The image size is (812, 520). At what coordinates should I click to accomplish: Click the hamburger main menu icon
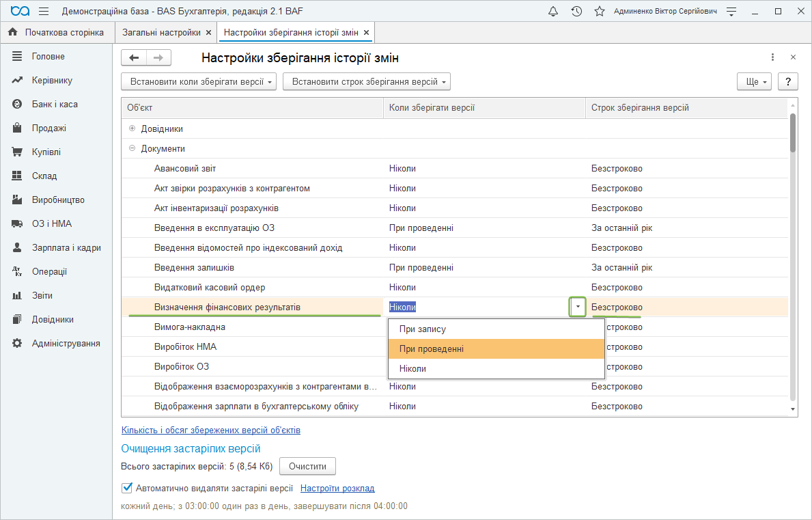(x=44, y=12)
